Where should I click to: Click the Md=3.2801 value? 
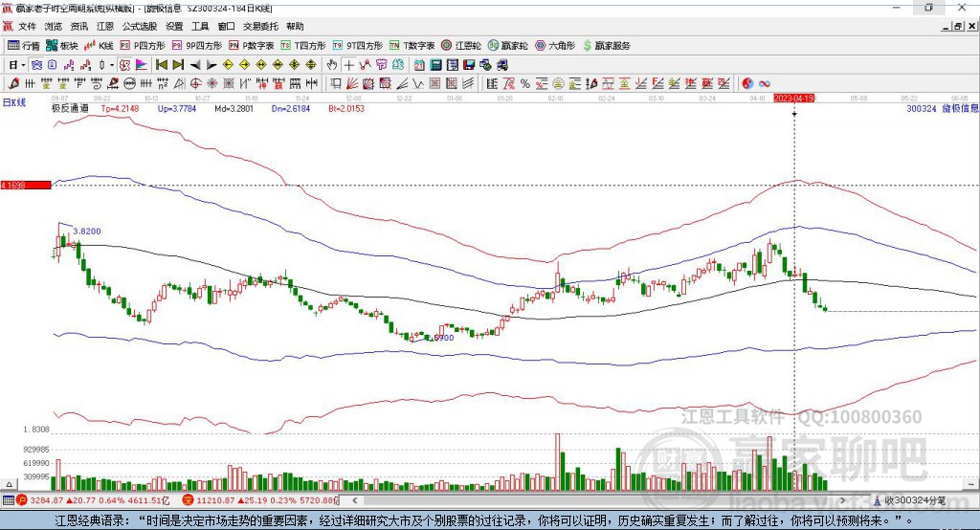click(x=234, y=108)
